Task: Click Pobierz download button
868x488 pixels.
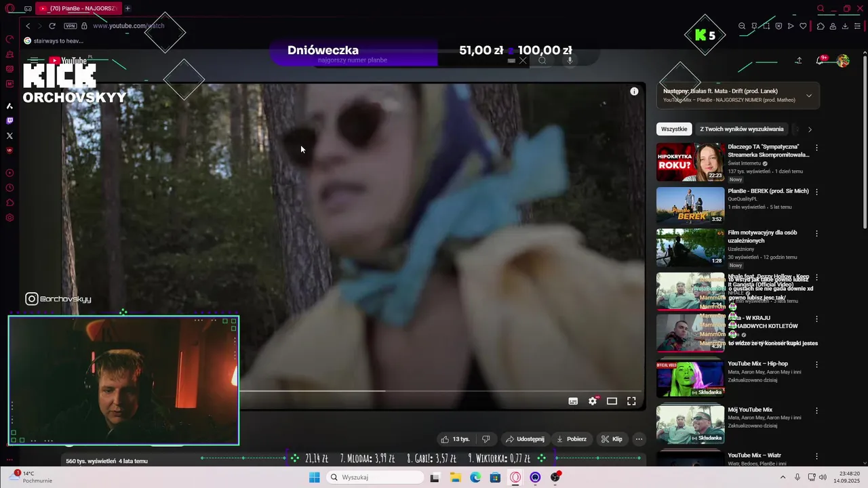Action: point(572,439)
